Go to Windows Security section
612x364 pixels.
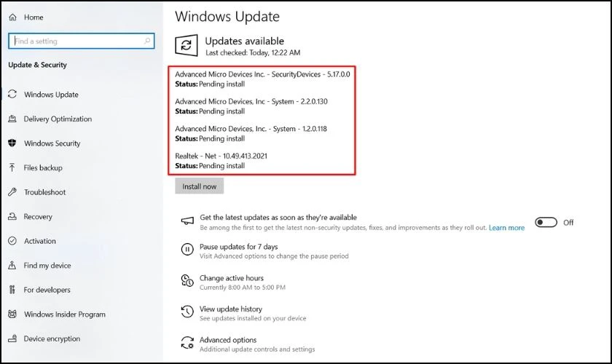[52, 143]
